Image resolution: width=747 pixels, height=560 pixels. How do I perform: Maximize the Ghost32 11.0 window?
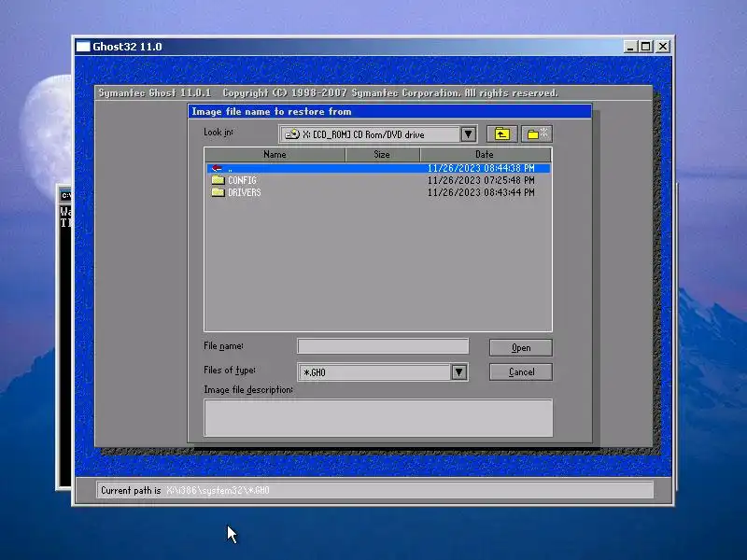(x=646, y=47)
